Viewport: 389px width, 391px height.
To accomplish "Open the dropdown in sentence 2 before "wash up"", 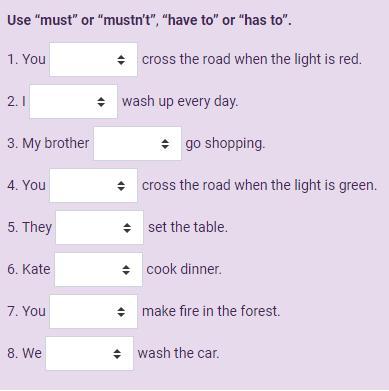I will (x=73, y=101).
